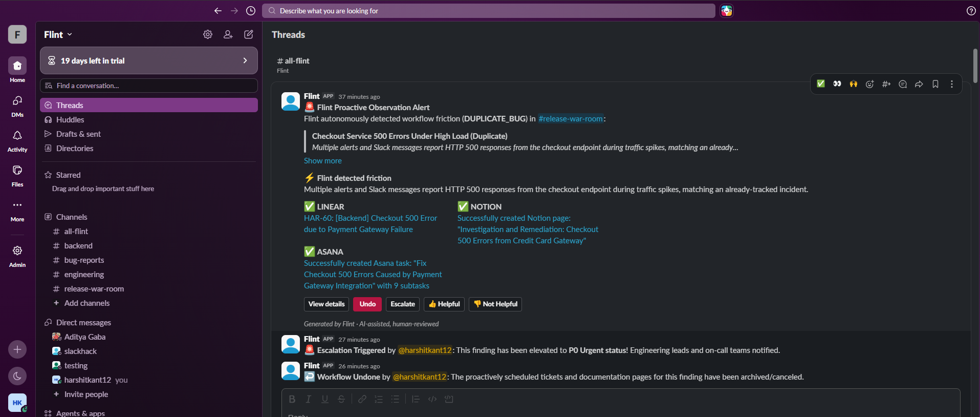Toggle the moon icon in left rail
Image resolution: width=980 pixels, height=417 pixels.
click(x=17, y=376)
